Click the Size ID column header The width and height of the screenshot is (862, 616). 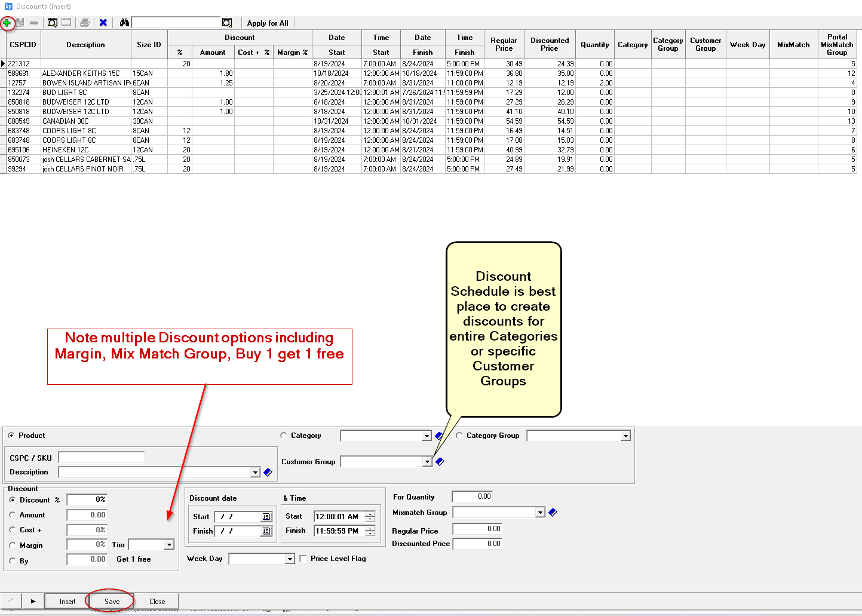pos(149,45)
